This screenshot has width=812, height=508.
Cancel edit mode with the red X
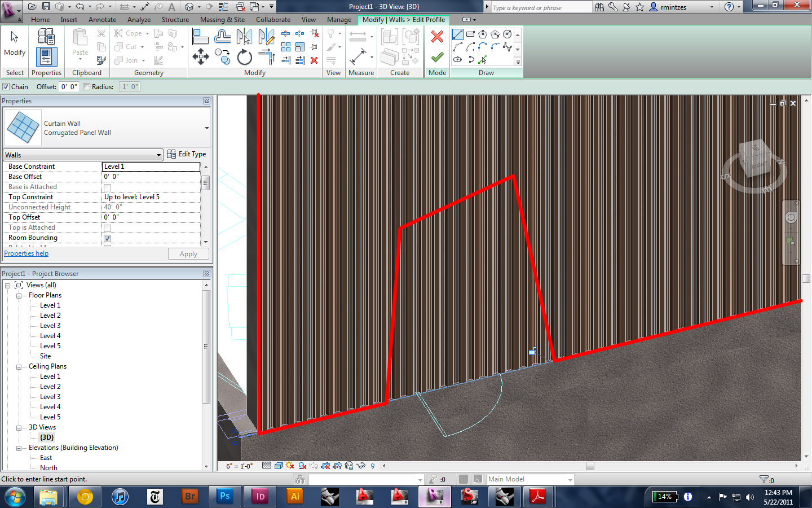(x=437, y=37)
